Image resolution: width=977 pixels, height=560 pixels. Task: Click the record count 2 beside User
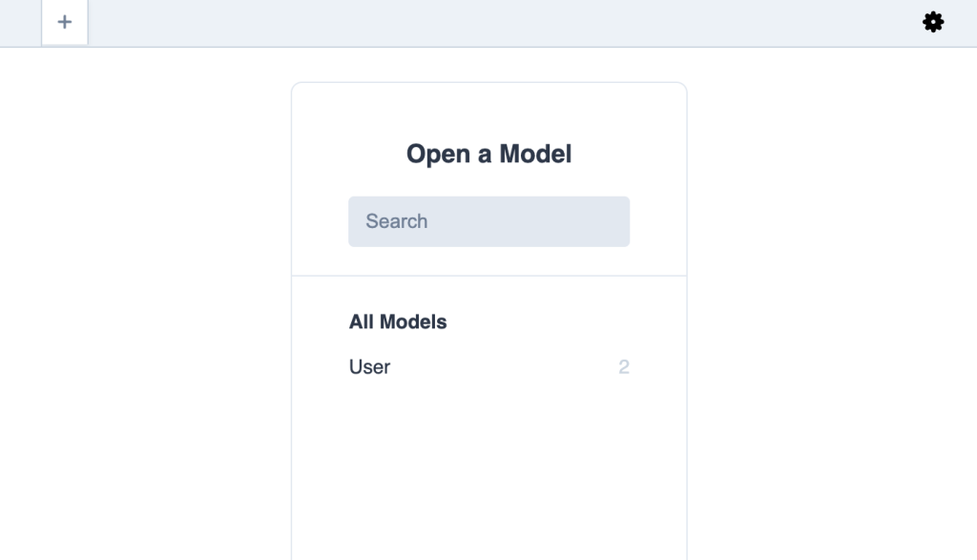tap(624, 367)
